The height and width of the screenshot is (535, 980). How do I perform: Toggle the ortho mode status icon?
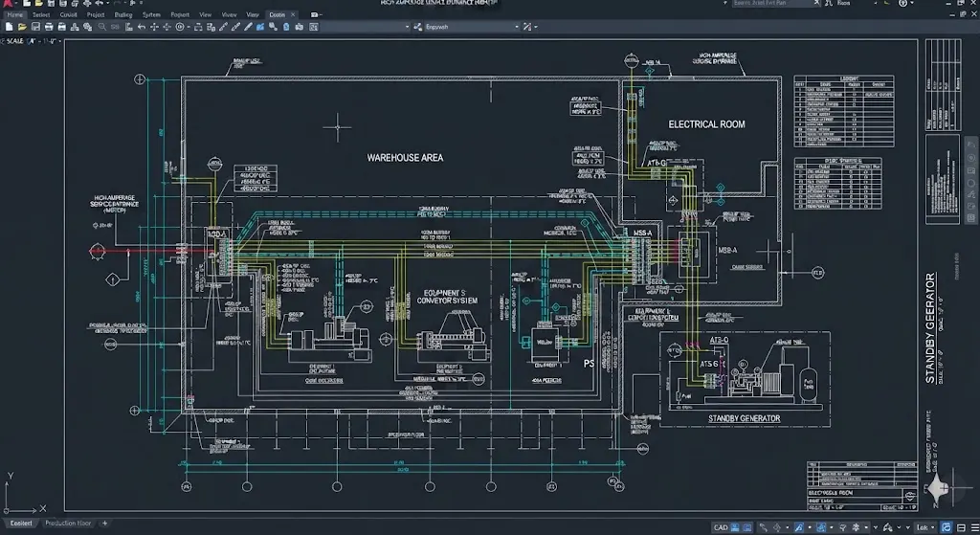click(764, 527)
